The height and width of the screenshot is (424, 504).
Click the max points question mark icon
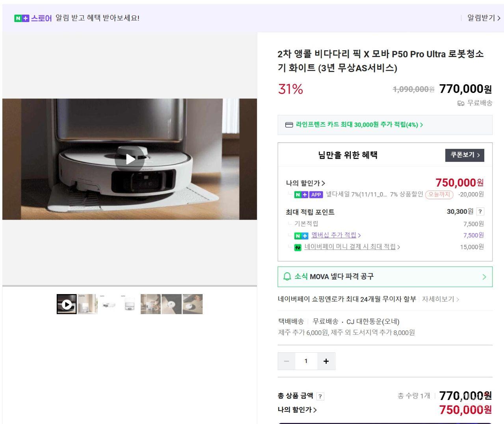[480, 212]
